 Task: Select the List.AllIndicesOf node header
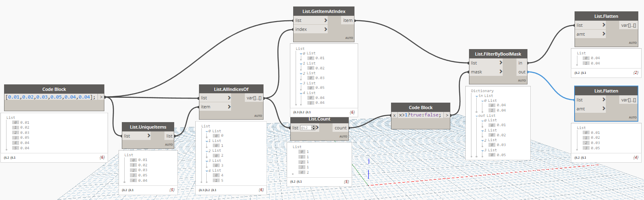[x=231, y=89]
